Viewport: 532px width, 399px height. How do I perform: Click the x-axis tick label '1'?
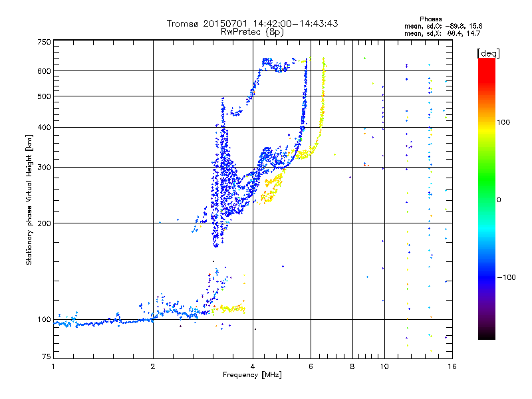(53, 366)
